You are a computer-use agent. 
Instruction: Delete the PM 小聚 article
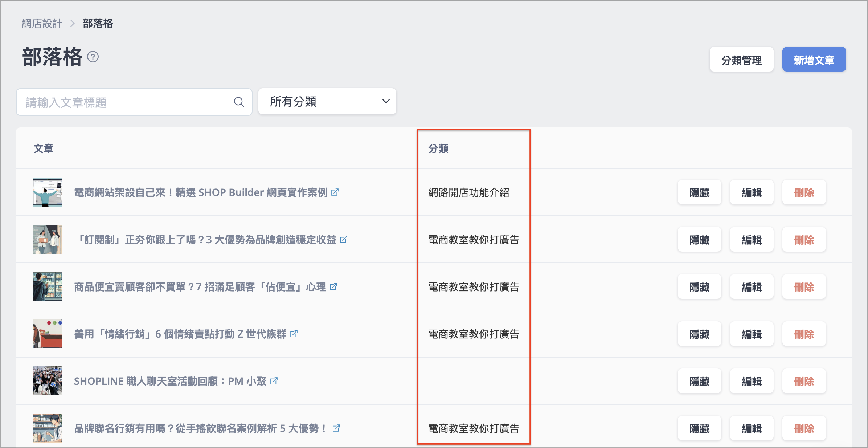(804, 381)
